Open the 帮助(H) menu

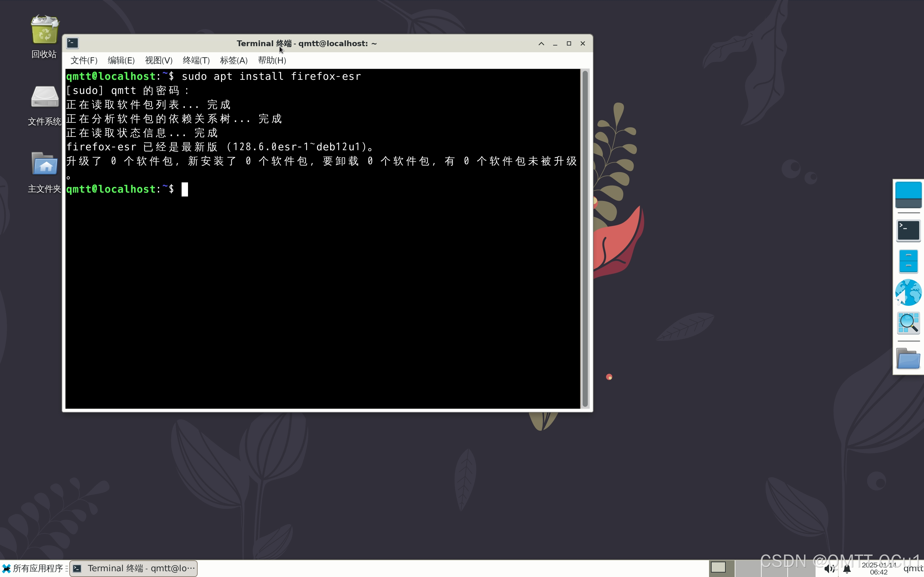pyautogui.click(x=272, y=60)
